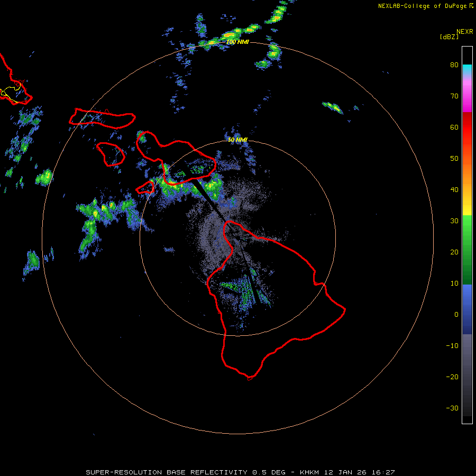Click the 10 dBZ value on the scale
This screenshot has height=476, width=476.
point(454,283)
